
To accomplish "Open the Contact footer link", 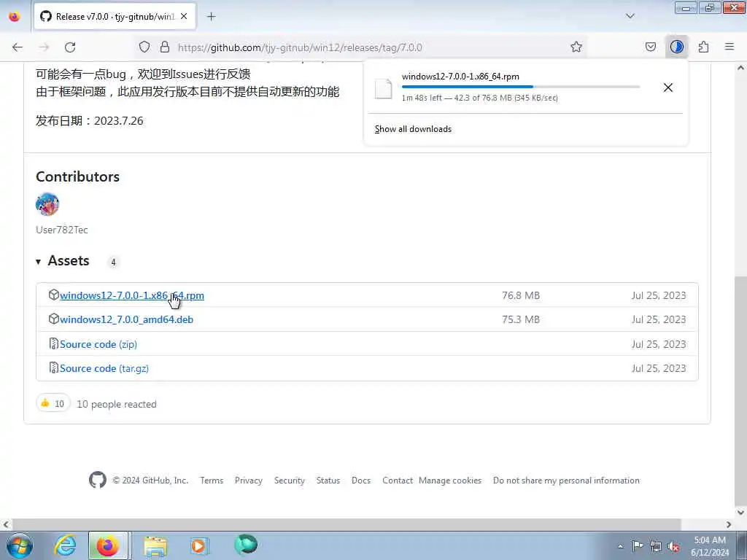I will [398, 481].
